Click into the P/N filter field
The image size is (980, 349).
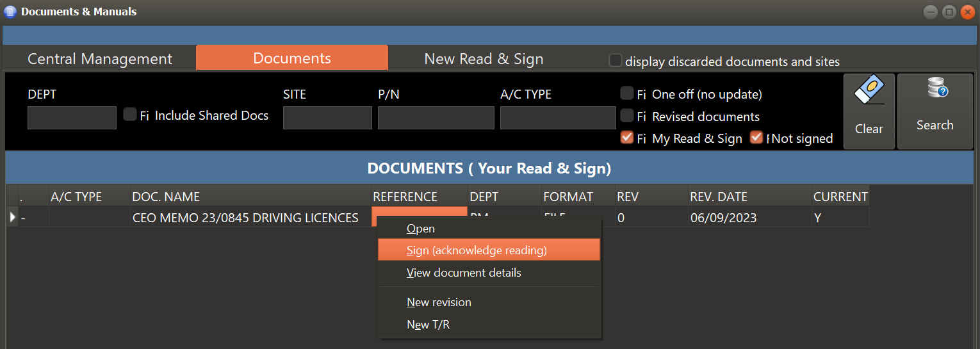click(x=436, y=118)
